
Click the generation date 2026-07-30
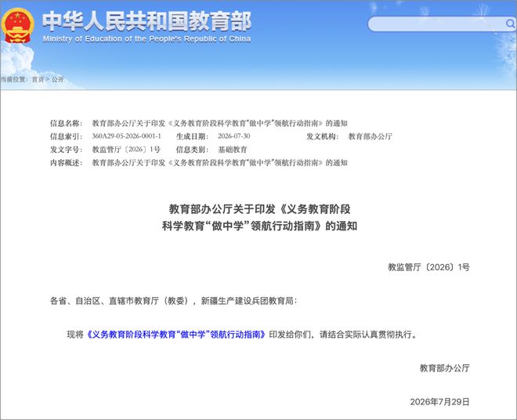(x=233, y=136)
